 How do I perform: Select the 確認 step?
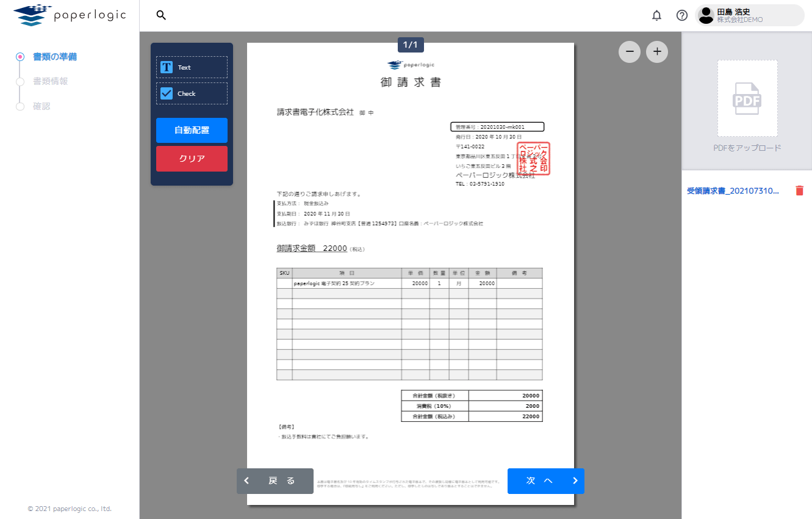[x=41, y=106]
